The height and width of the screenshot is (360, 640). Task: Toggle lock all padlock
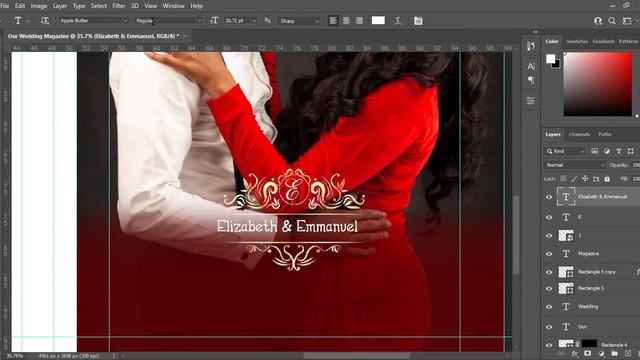(x=607, y=179)
